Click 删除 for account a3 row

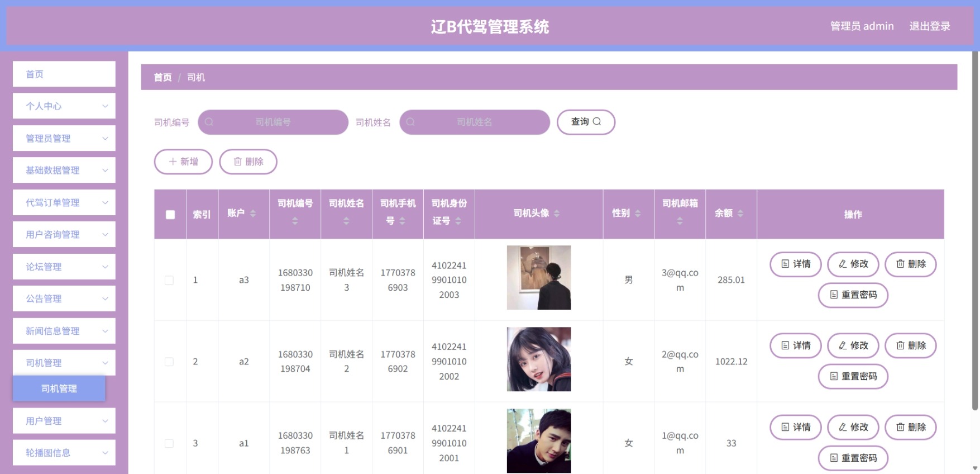pyautogui.click(x=911, y=264)
